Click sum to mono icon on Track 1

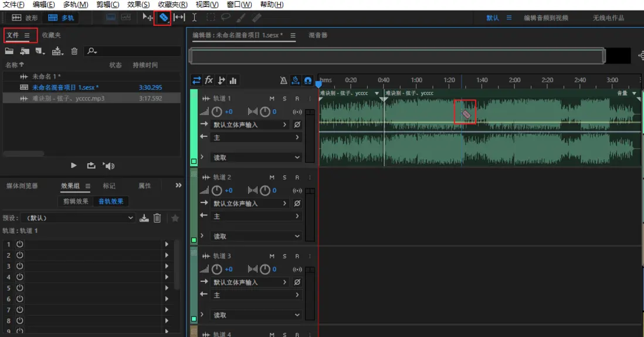click(x=297, y=112)
